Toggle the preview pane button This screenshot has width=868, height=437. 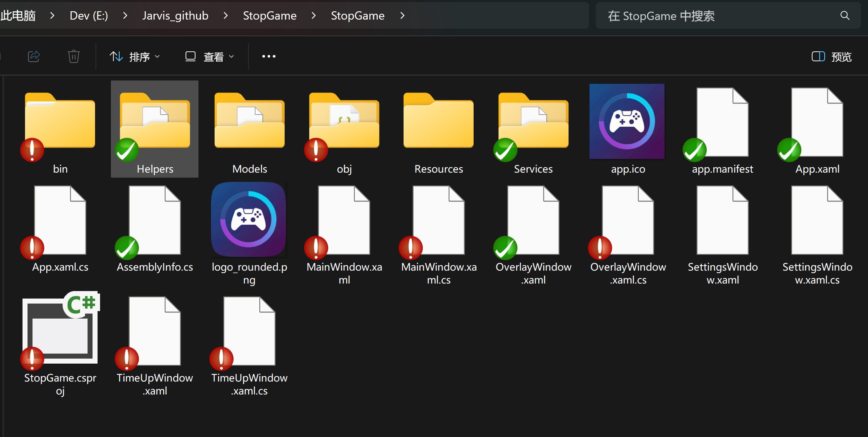pyautogui.click(x=831, y=56)
